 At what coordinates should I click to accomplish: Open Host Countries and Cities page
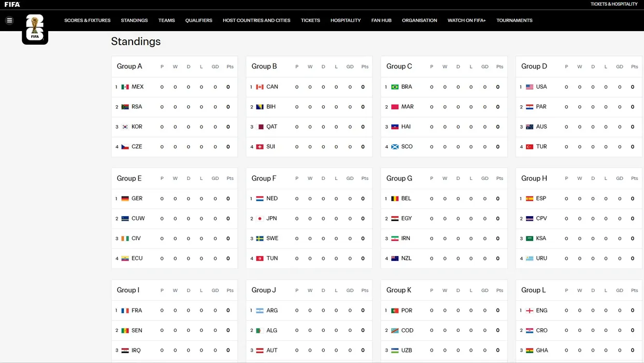tap(256, 21)
